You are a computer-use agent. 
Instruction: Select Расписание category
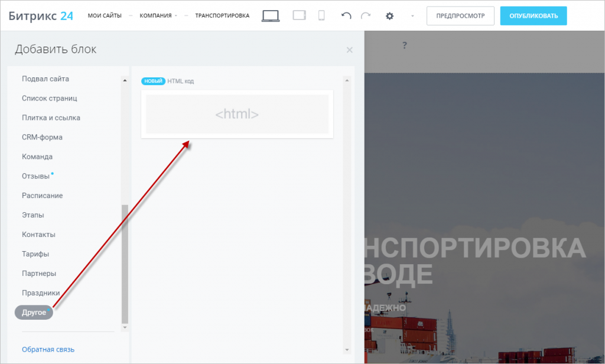42,196
